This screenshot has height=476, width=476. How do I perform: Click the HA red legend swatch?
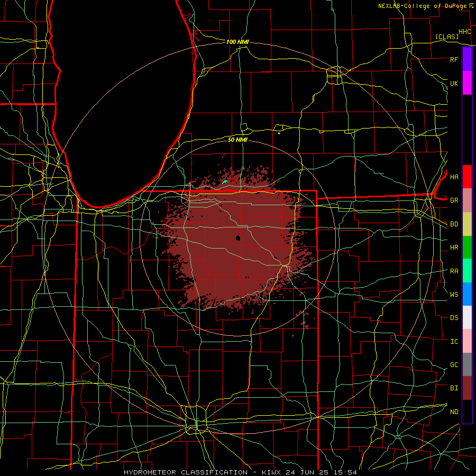(x=467, y=177)
